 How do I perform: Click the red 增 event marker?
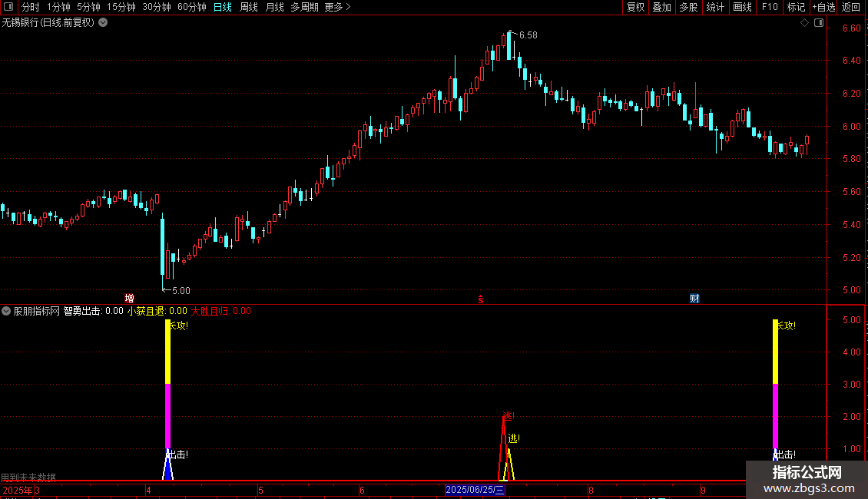(130, 298)
